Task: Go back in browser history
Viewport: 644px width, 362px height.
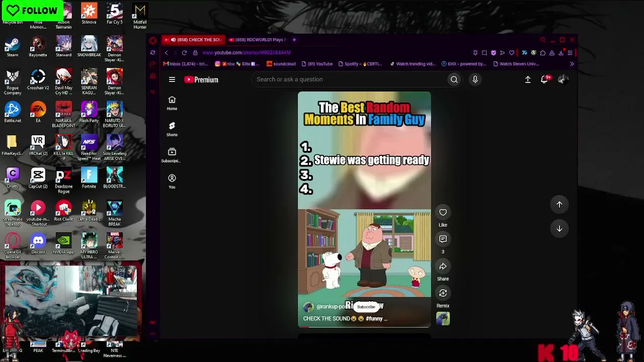Action: pyautogui.click(x=167, y=53)
